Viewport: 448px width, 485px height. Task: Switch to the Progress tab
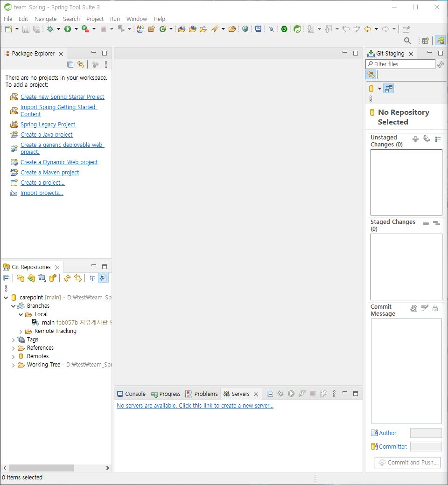[166, 394]
